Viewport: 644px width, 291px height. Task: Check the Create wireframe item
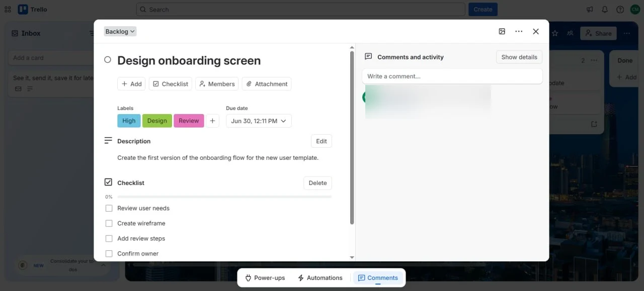coord(109,223)
